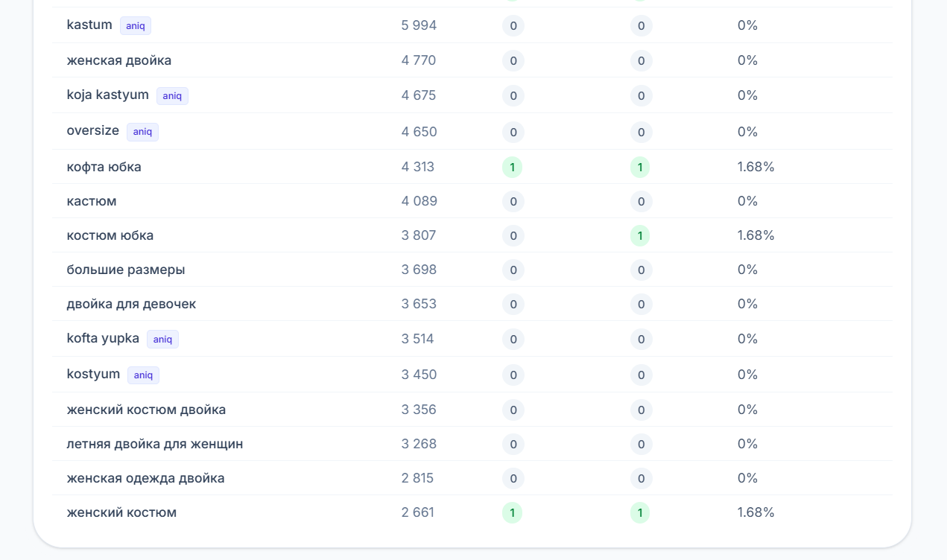Select the двойка для девочек keyword
Image resolution: width=947 pixels, height=560 pixels.
pos(131,304)
